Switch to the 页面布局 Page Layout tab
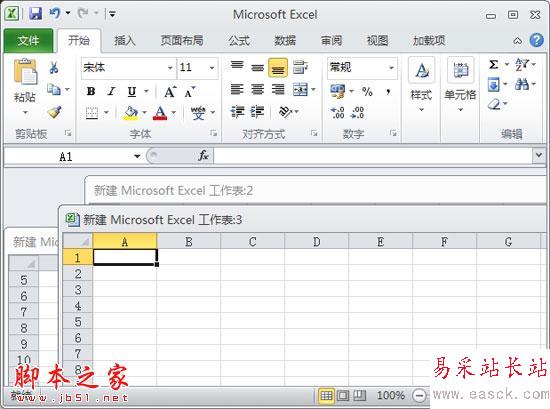Image resolution: width=550 pixels, height=409 pixels. (182, 41)
